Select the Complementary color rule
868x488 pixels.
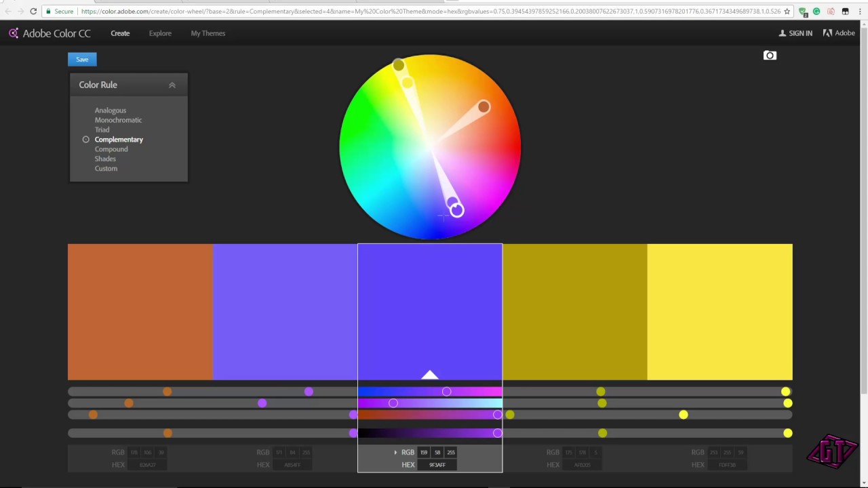(119, 140)
